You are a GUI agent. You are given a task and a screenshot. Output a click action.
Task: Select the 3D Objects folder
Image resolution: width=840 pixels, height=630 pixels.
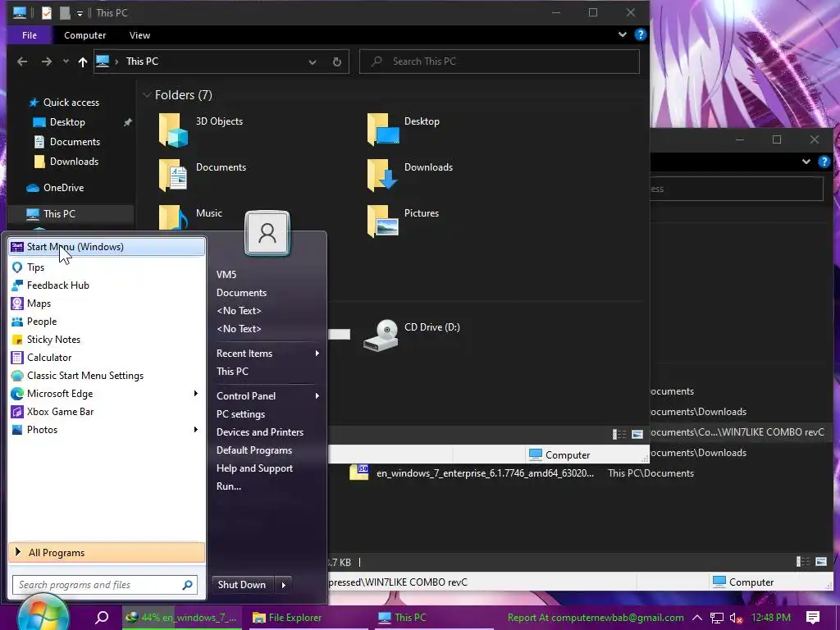201,129
